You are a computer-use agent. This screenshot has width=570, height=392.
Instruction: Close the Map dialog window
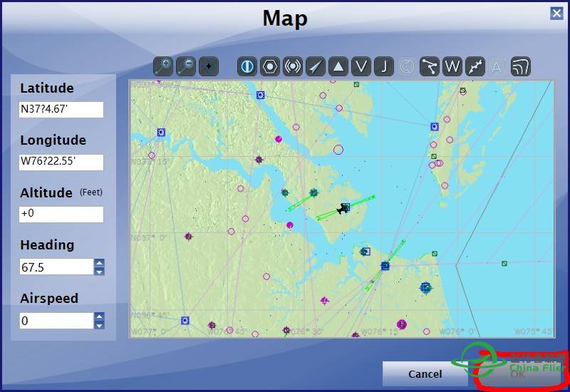pos(556,13)
